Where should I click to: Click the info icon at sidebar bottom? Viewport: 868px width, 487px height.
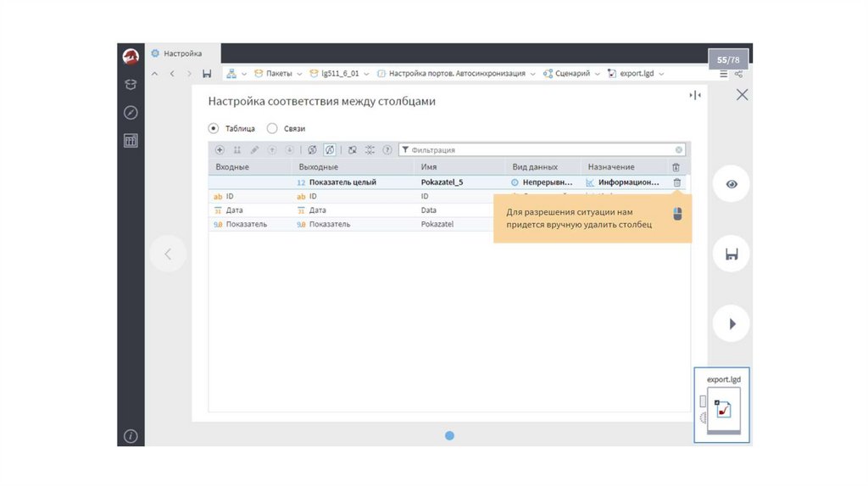[131, 436]
